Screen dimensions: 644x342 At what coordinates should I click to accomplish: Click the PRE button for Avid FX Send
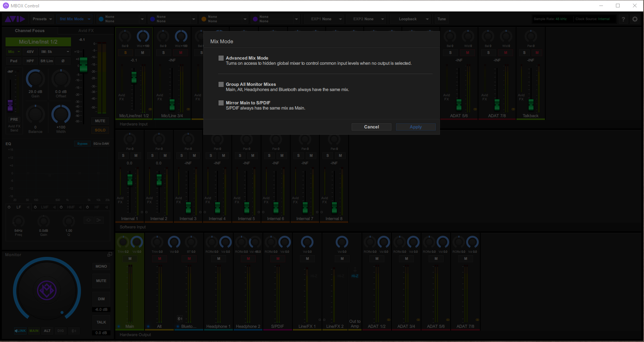click(14, 119)
